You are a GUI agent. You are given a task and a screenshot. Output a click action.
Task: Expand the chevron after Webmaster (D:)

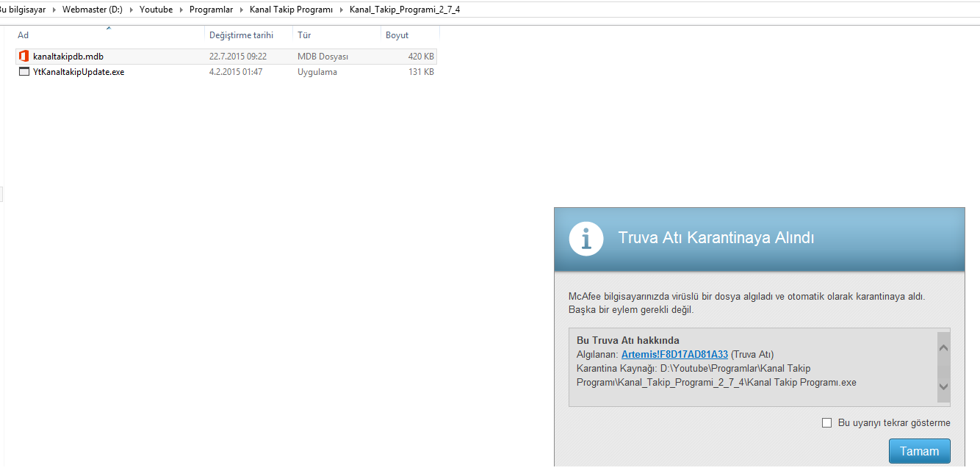(x=132, y=10)
